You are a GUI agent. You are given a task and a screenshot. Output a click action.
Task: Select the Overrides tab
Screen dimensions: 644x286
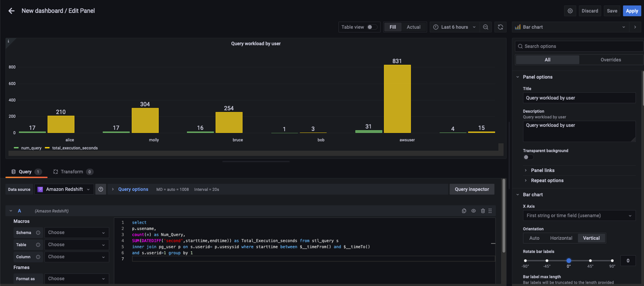[x=610, y=59]
